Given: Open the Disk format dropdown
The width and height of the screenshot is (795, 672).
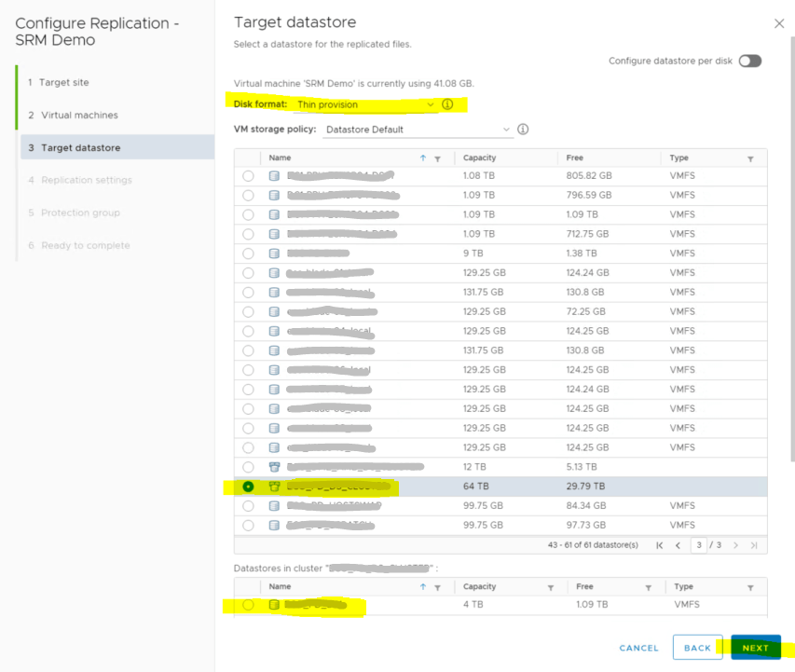Looking at the screenshot, I should pos(364,104).
